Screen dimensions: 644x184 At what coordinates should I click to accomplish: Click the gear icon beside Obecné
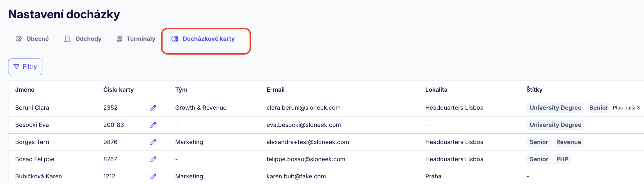(19, 39)
